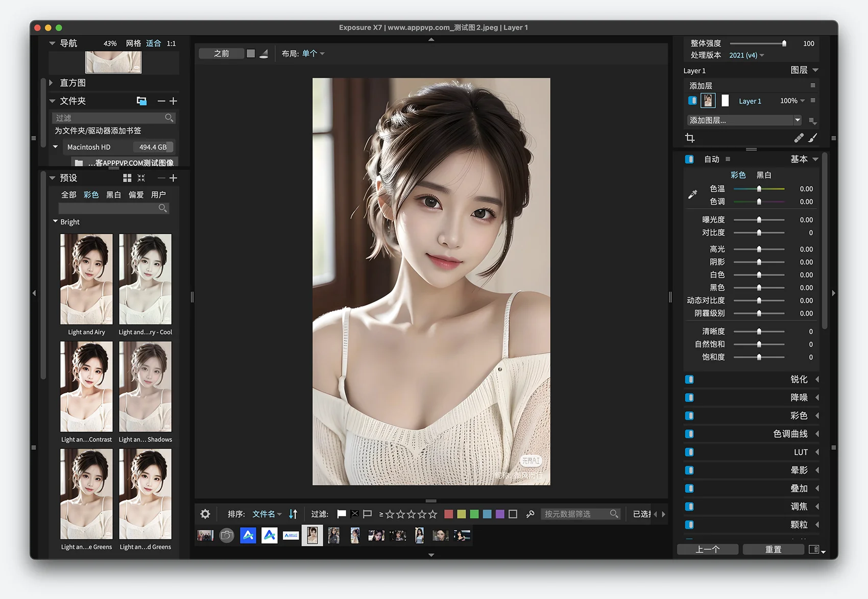The height and width of the screenshot is (599, 868).
Task: Select the brush tool icon
Action: click(x=813, y=138)
